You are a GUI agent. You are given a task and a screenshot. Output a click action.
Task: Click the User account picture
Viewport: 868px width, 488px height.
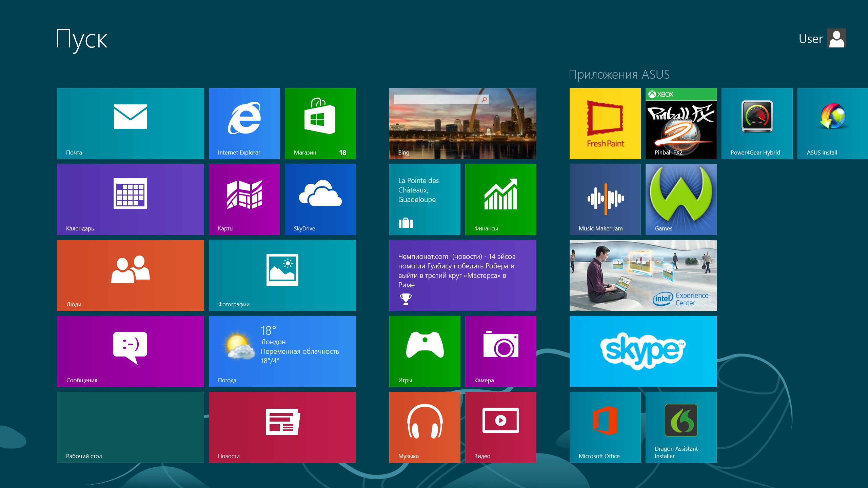[x=836, y=38]
